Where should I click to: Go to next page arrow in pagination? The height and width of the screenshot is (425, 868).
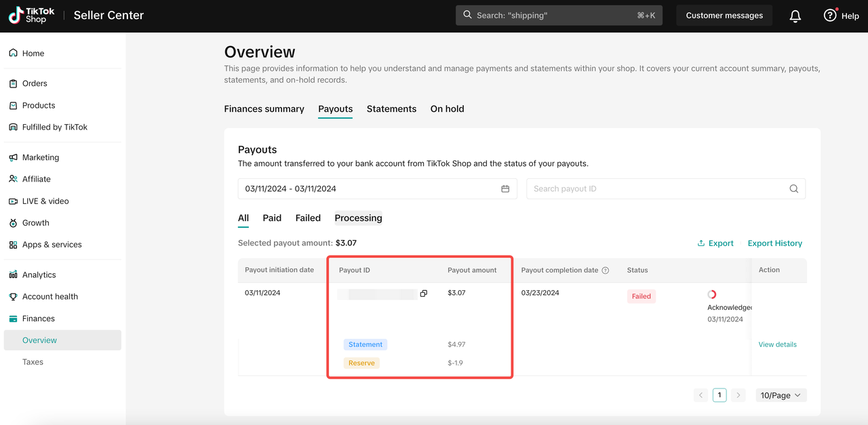738,395
